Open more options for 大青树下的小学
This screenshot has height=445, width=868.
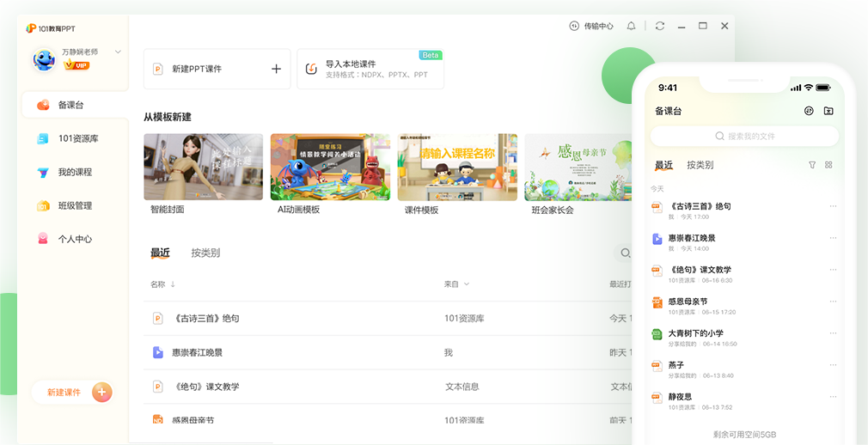[x=833, y=333]
